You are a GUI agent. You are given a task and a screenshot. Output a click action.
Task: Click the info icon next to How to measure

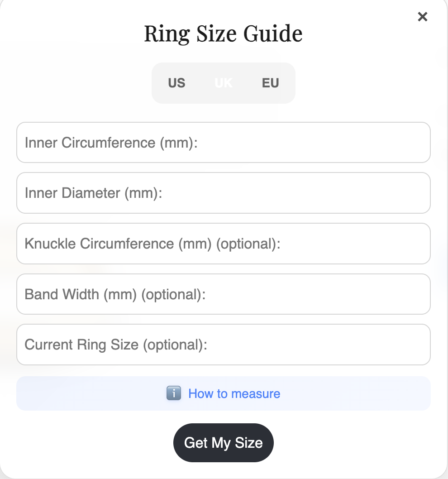point(173,393)
